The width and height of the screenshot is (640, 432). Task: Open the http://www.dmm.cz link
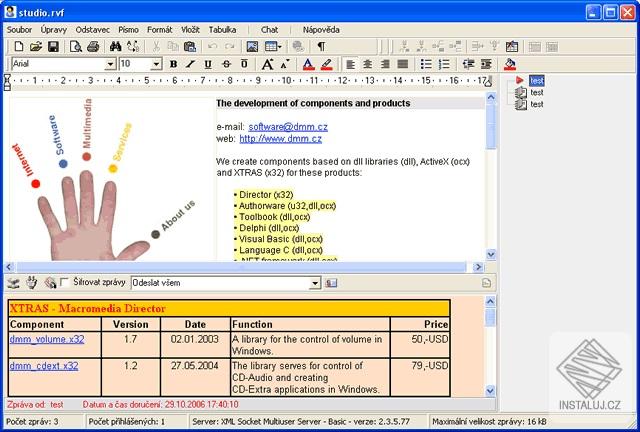(x=280, y=139)
